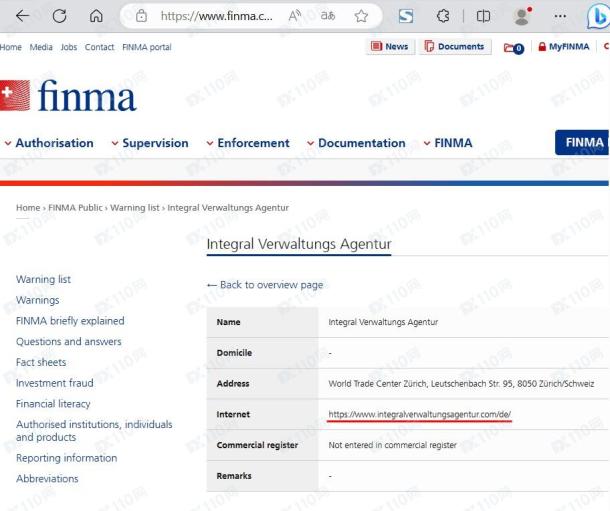The height and width of the screenshot is (511, 610).
Task: Click the blue FINMA button
Action: coord(582,142)
